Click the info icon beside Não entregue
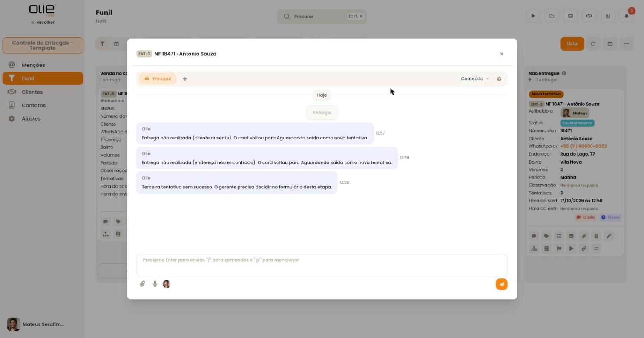644x338 pixels. click(564, 73)
